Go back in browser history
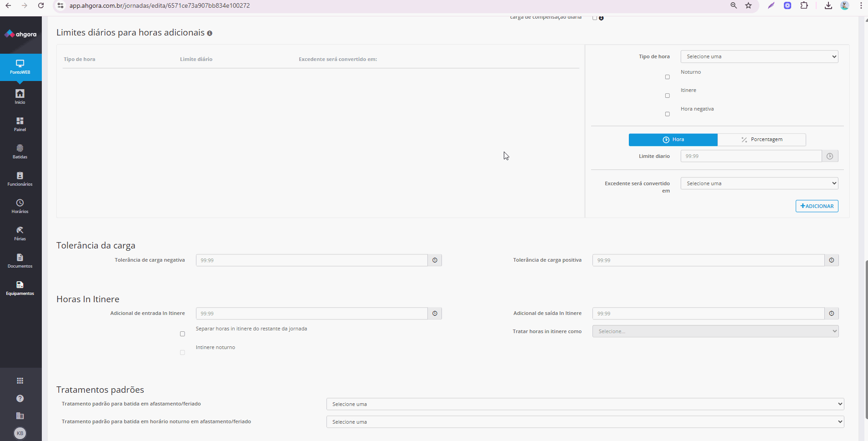The width and height of the screenshot is (868, 441). [x=8, y=5]
